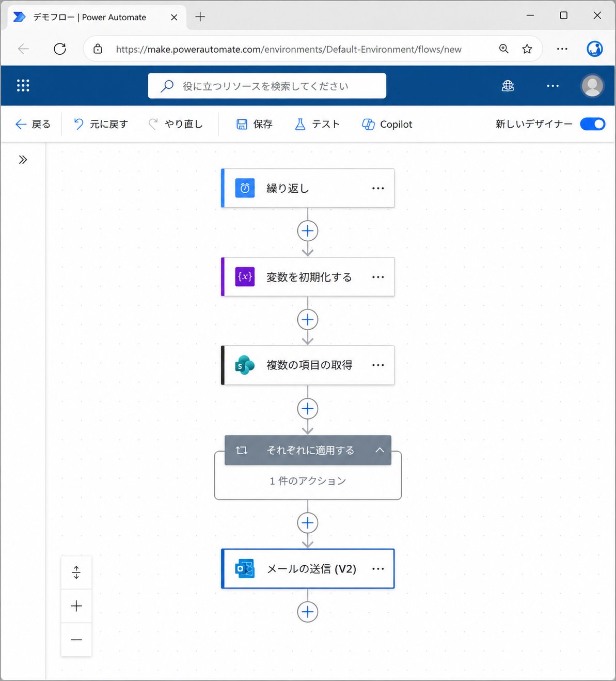
Task: Add step after メールの送信 (V2) plus button
Action: coord(308,612)
